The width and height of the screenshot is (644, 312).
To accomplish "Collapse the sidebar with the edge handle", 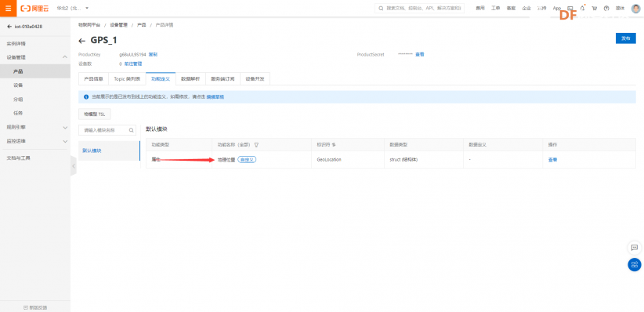I will pyautogui.click(x=73, y=166).
